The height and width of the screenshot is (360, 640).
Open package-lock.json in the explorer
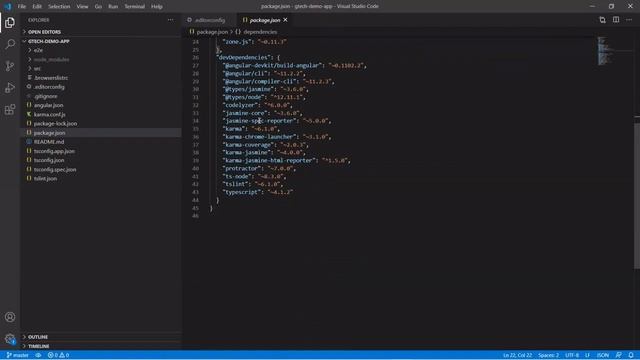tap(55, 123)
